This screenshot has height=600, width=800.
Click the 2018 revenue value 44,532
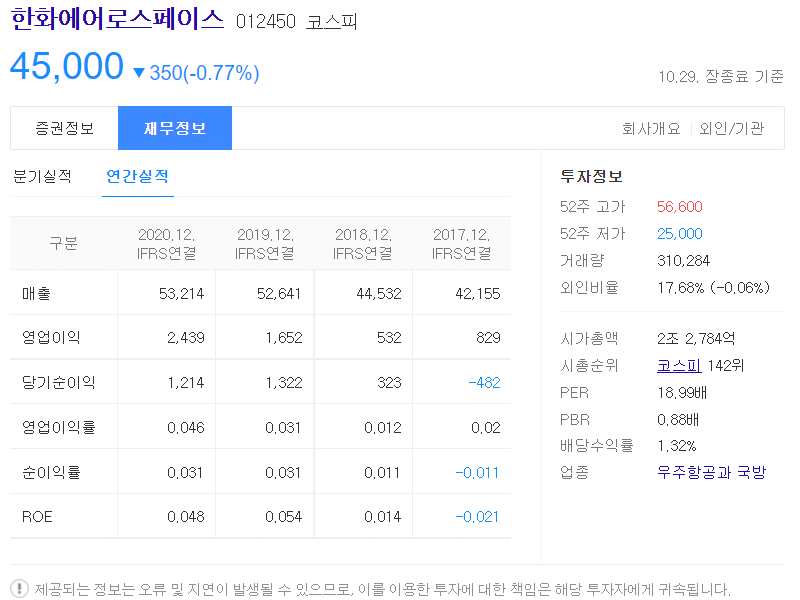pos(379,294)
